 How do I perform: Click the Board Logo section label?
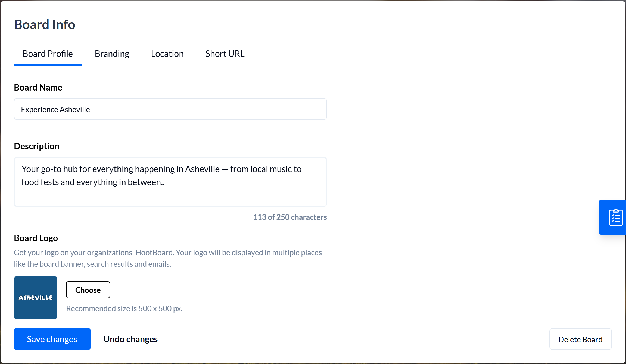[x=36, y=238]
